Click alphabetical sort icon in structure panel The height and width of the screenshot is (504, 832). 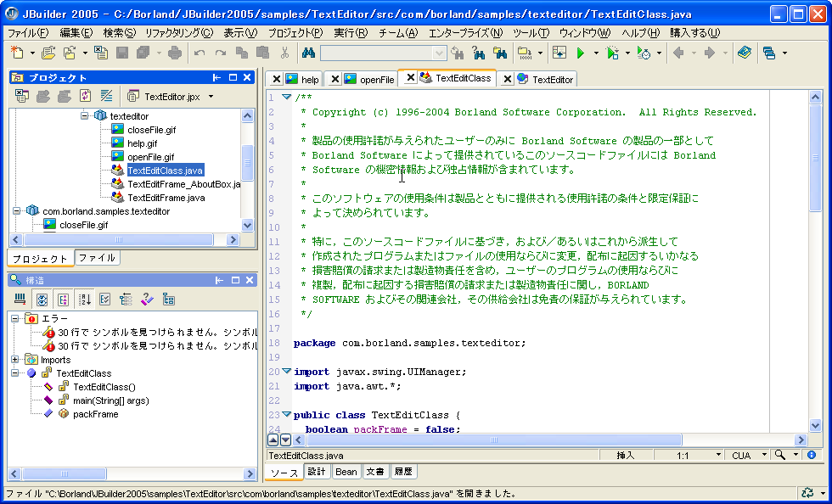click(x=85, y=299)
